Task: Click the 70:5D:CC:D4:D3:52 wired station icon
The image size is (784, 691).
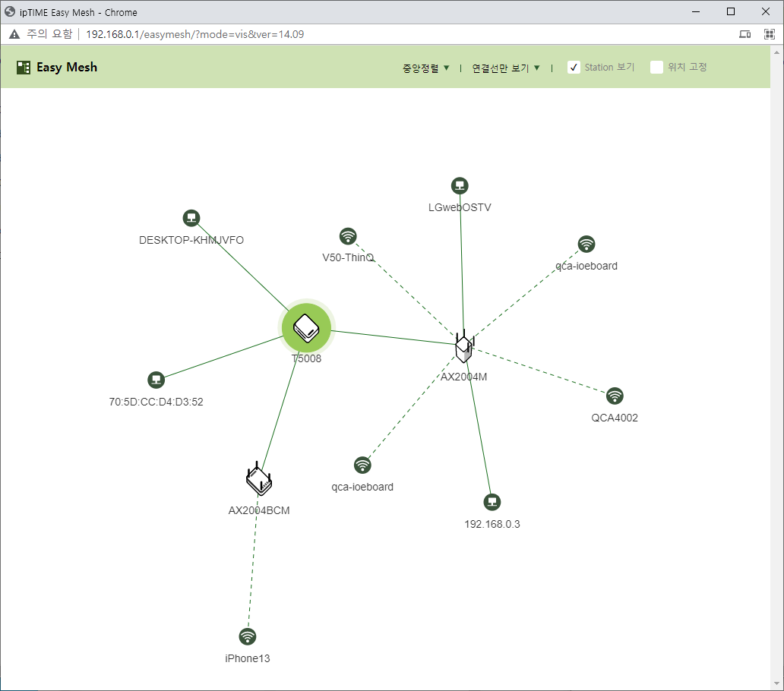Action: point(156,380)
